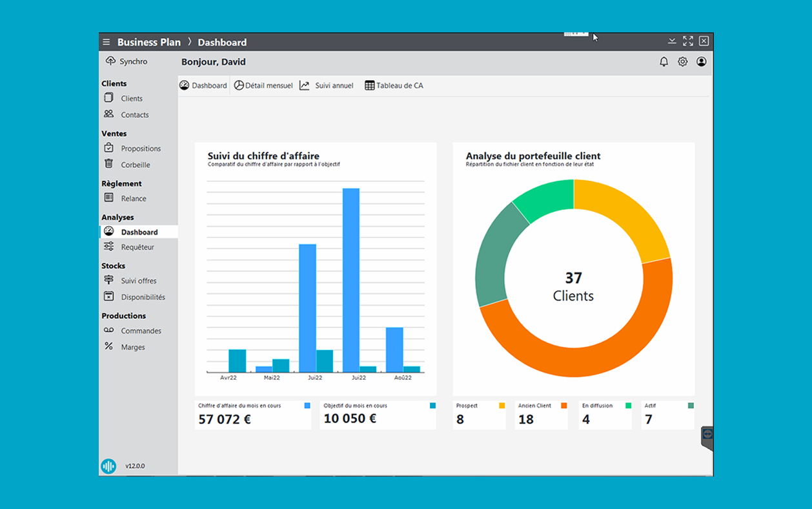Viewport: 812px width, 509px height.
Task: Click the Avr22 teal bar
Action: pyautogui.click(x=237, y=361)
